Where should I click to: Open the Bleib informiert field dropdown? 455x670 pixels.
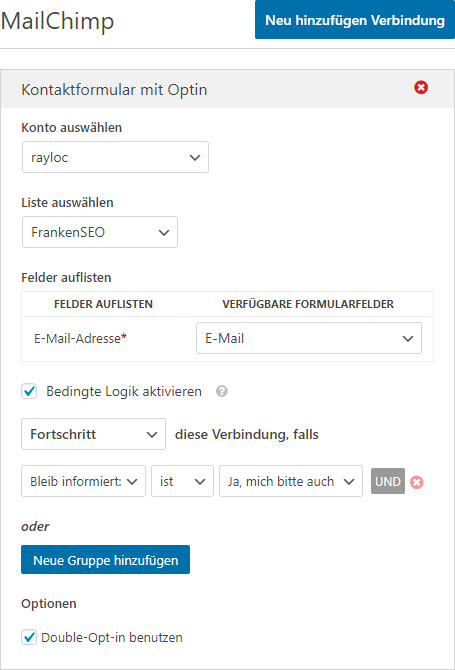tap(83, 481)
